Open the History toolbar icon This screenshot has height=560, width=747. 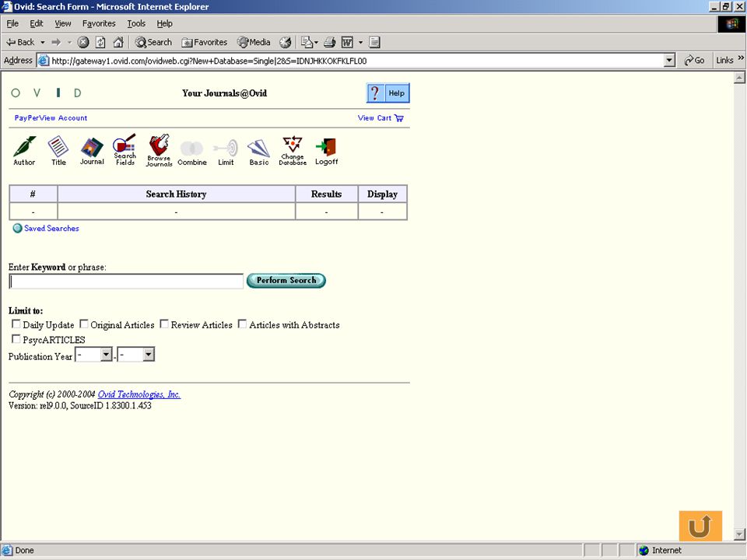(286, 42)
